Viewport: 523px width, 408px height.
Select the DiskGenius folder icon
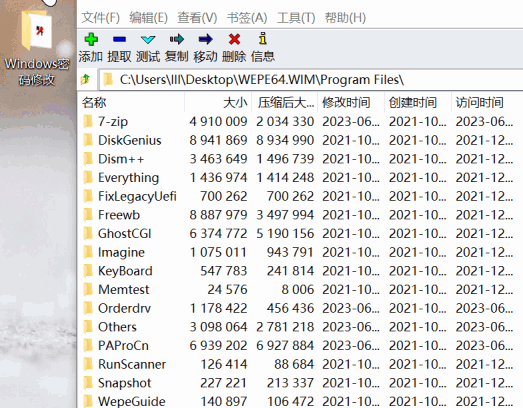[88, 140]
